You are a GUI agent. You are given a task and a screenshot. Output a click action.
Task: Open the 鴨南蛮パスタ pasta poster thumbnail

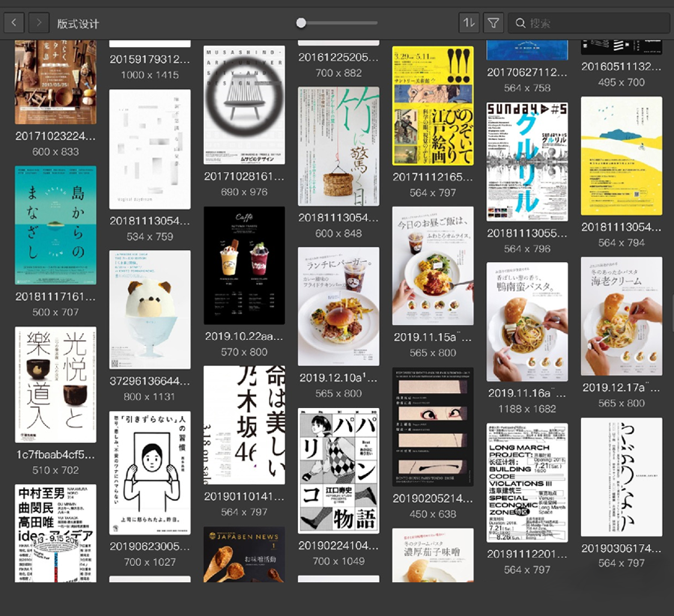(527, 322)
